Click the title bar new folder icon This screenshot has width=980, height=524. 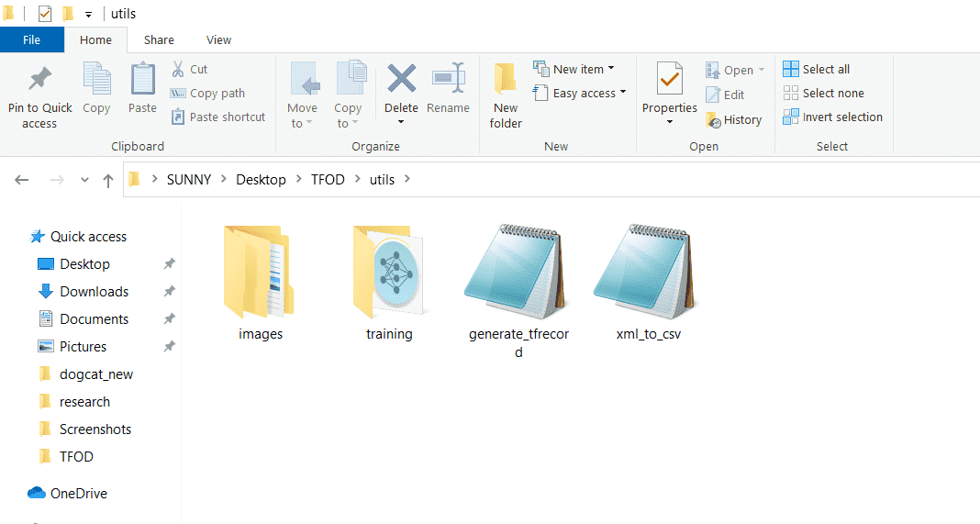[x=68, y=13]
